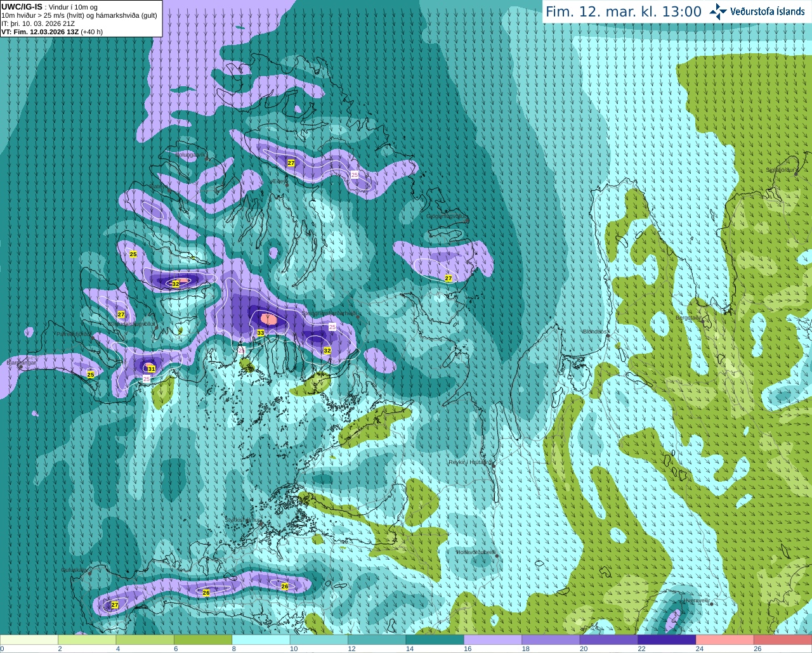812x653 pixels.
Task: Click the 33 m/s gust marker
Action: (x=261, y=333)
